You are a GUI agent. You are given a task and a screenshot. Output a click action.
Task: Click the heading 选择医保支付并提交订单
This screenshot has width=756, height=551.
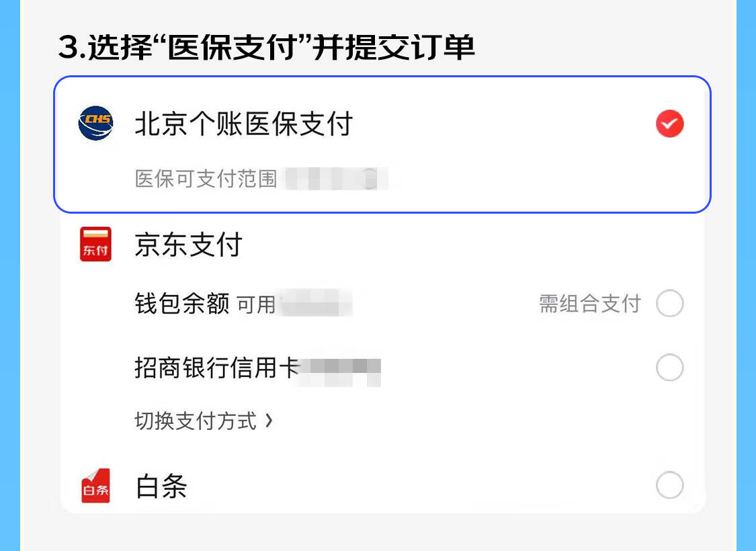click(267, 47)
